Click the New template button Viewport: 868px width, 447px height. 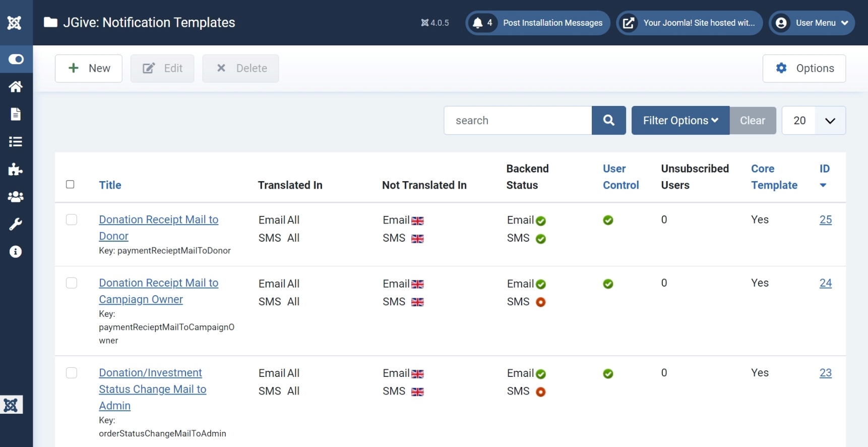click(89, 69)
